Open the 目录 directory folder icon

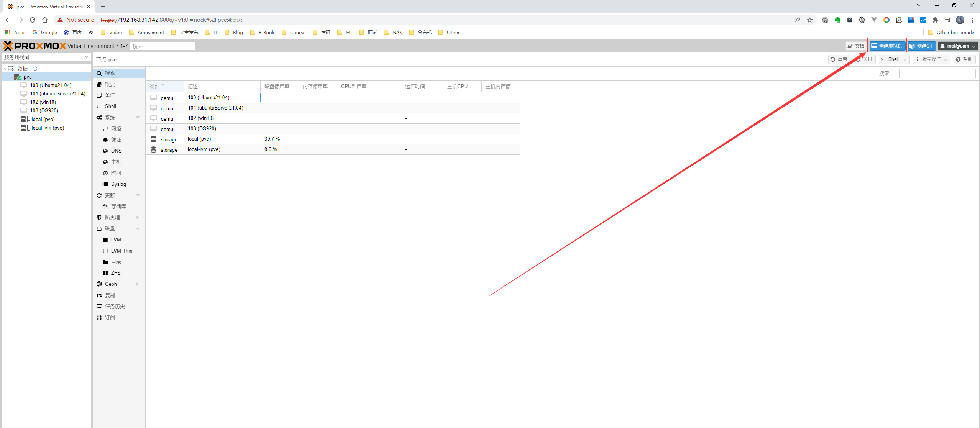click(x=105, y=262)
